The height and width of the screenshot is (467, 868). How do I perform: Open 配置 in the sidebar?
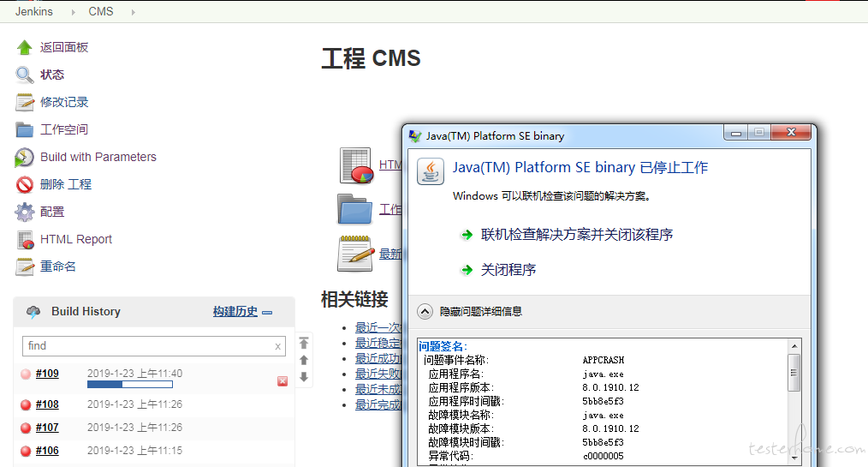[x=52, y=212]
